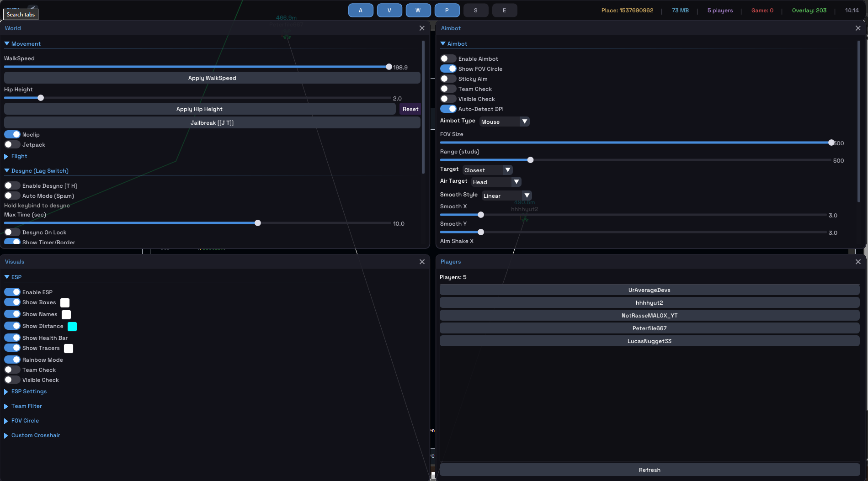Click the Reset button beside Apply Hip Height
868x481 pixels.
[410, 109]
